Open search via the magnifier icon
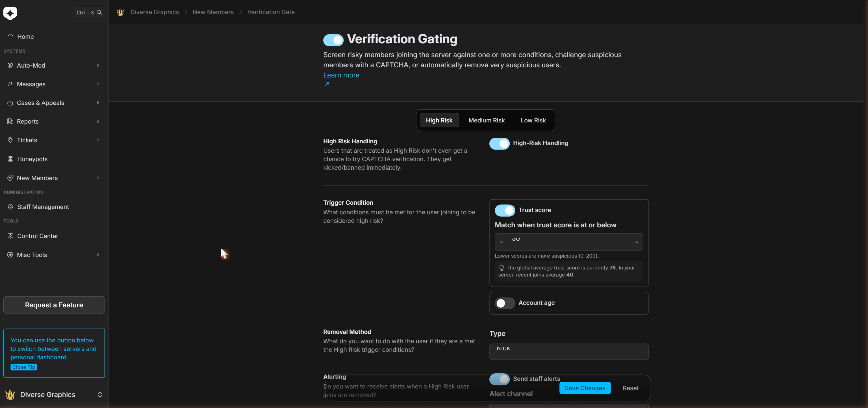Screen dimensions: 868x408 pos(99,12)
